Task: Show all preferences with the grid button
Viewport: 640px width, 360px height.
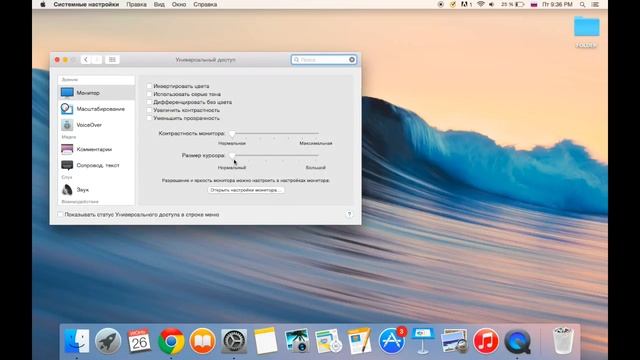Action: (112, 60)
